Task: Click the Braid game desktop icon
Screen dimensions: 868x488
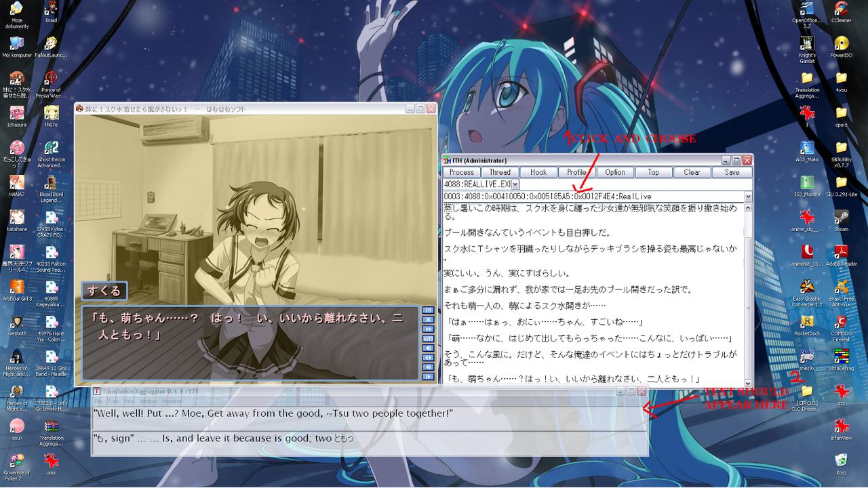Action: pos(51,9)
